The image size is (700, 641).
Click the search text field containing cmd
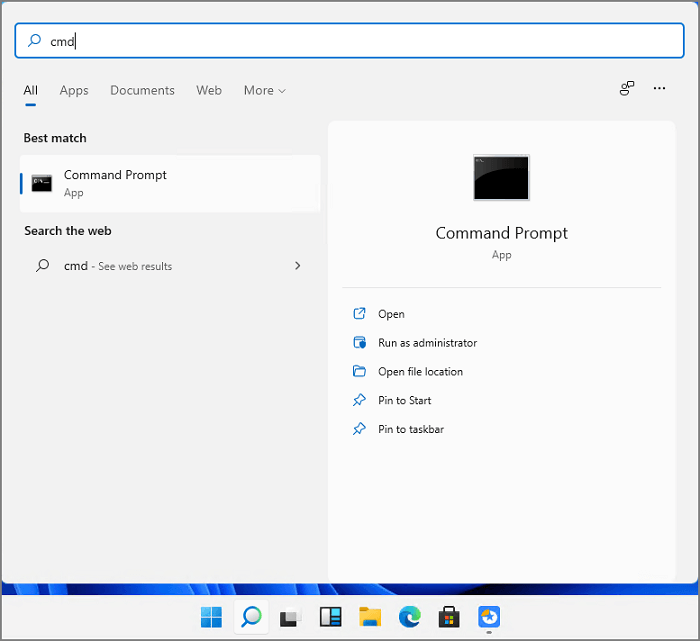click(x=350, y=41)
